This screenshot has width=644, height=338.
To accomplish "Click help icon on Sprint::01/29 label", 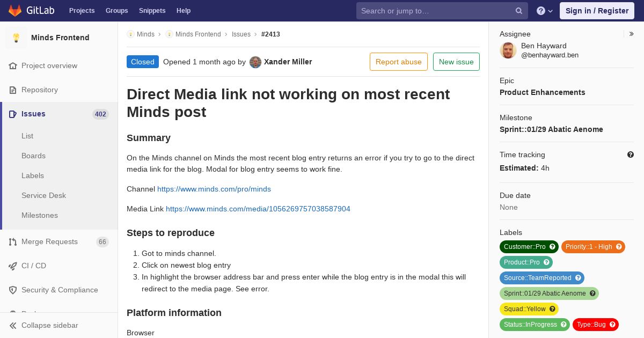I will [x=592, y=293].
